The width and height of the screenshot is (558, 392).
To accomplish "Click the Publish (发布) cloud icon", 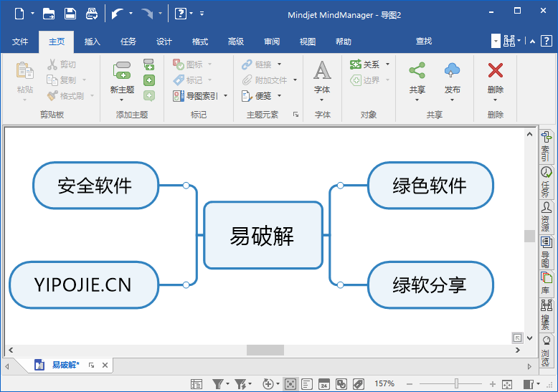I will point(452,70).
